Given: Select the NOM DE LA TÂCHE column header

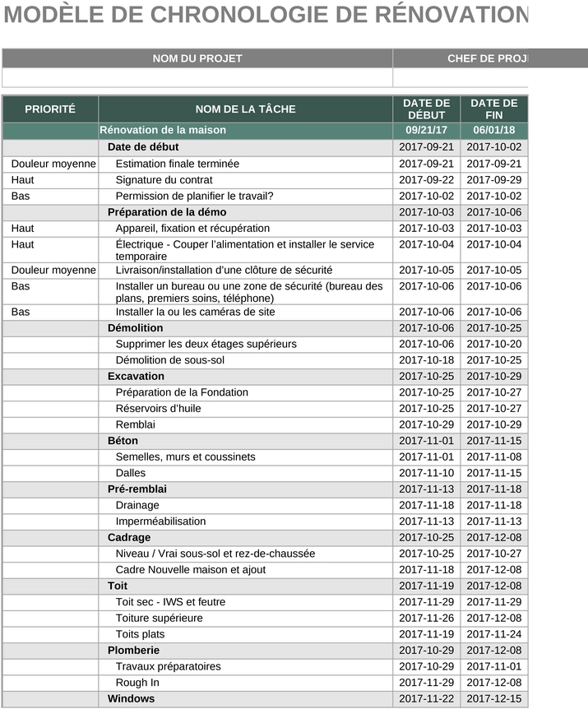Looking at the screenshot, I should point(245,109).
